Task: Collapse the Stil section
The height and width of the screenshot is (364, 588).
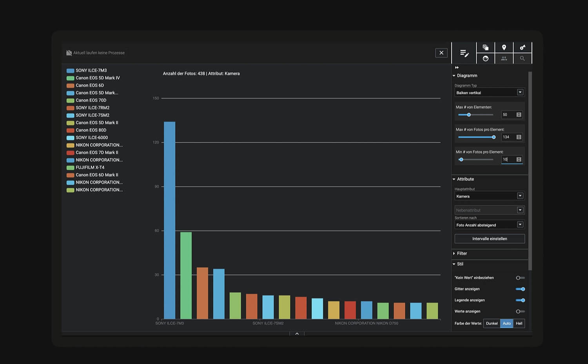Action: tap(458, 264)
